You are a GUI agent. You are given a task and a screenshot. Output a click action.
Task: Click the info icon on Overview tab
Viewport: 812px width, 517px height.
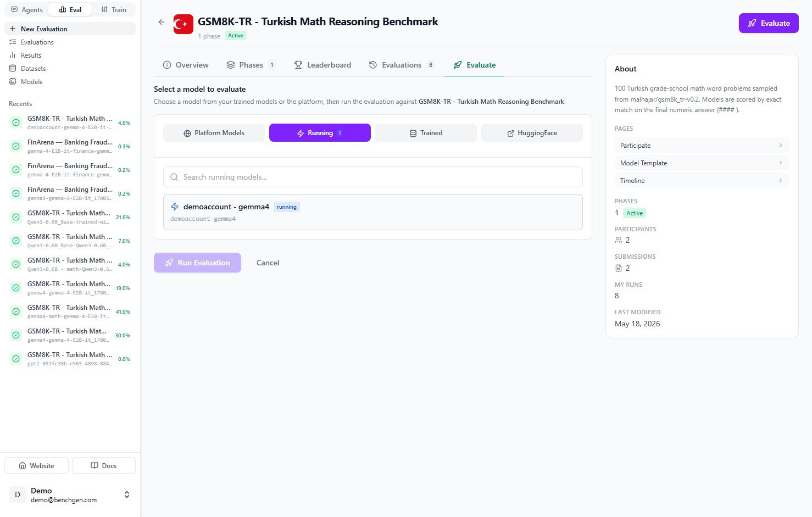point(167,65)
